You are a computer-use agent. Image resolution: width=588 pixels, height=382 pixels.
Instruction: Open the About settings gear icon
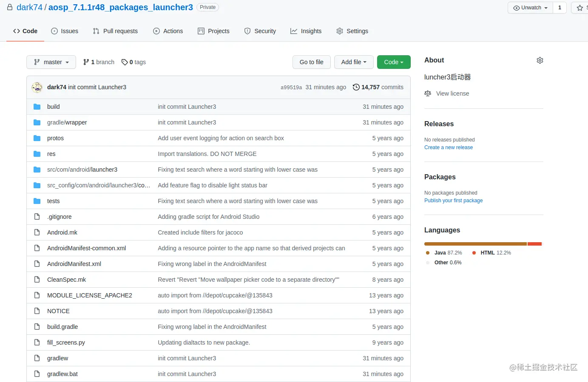tap(540, 60)
